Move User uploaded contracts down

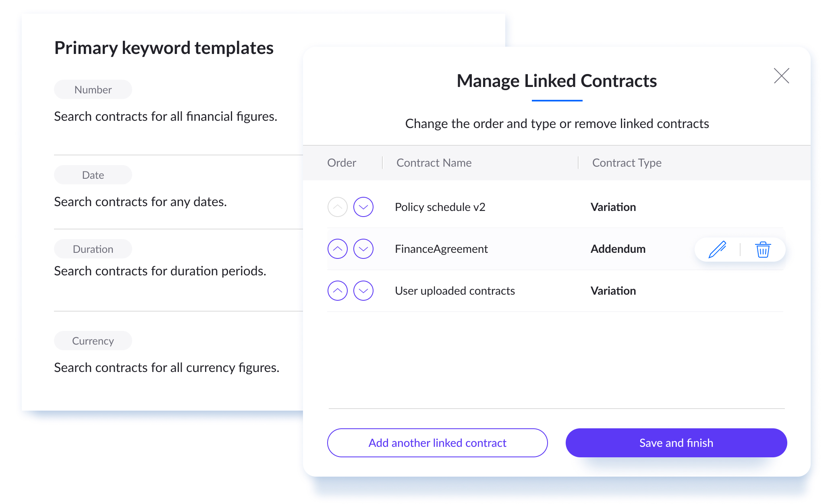click(x=363, y=291)
